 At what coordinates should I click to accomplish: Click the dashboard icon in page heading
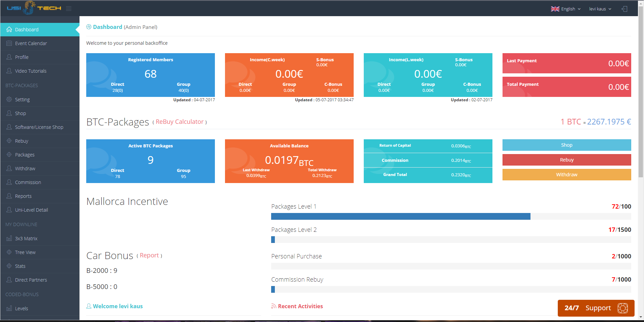tap(89, 27)
